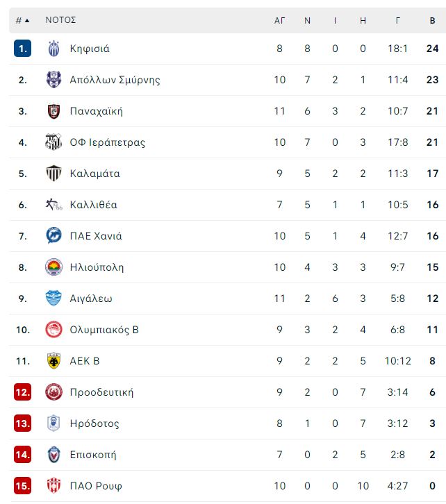Click the blue rank 1 promotion badge
The width and height of the screenshot is (446, 504).
click(x=22, y=49)
